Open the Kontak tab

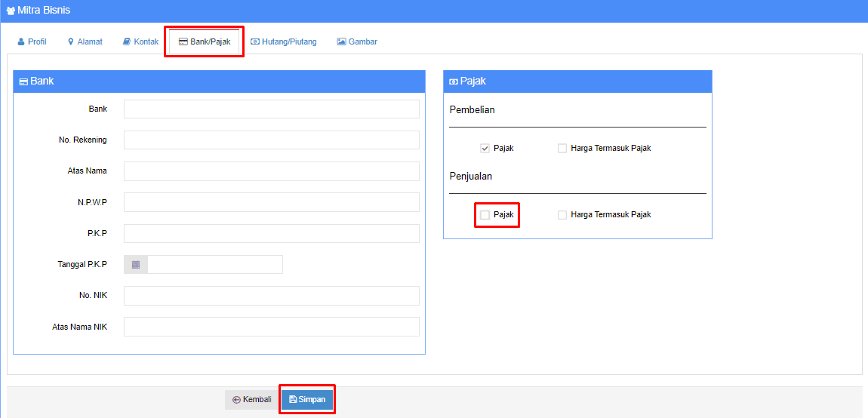140,41
